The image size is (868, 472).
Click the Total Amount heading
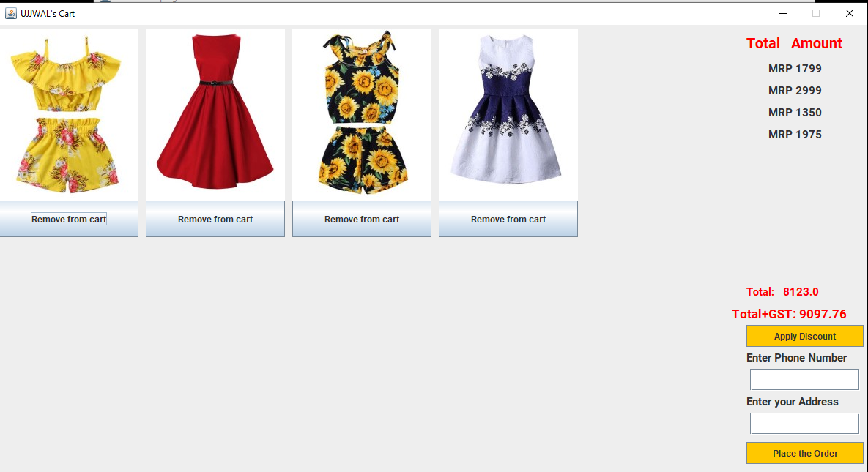point(794,43)
